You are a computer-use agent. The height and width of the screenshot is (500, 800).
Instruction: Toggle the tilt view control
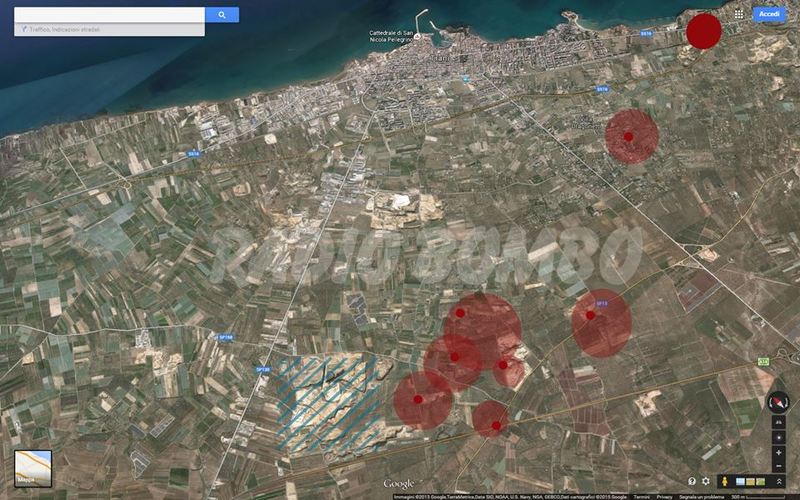coord(779,423)
